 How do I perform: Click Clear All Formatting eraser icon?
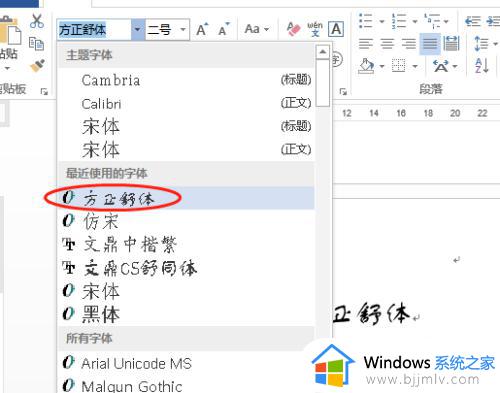[293, 29]
